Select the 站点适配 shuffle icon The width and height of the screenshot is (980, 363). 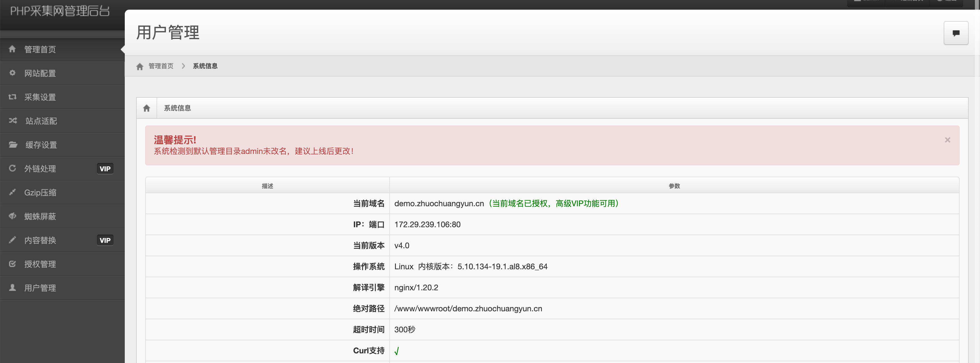click(x=12, y=121)
